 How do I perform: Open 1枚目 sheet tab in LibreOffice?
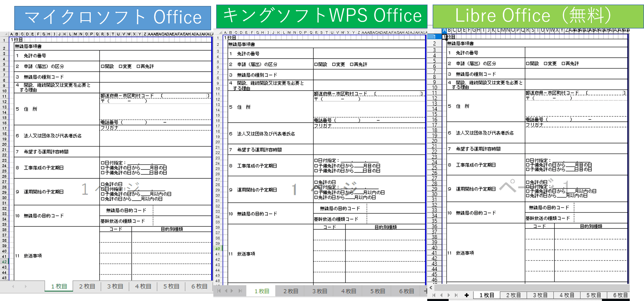pyautogui.click(x=487, y=295)
